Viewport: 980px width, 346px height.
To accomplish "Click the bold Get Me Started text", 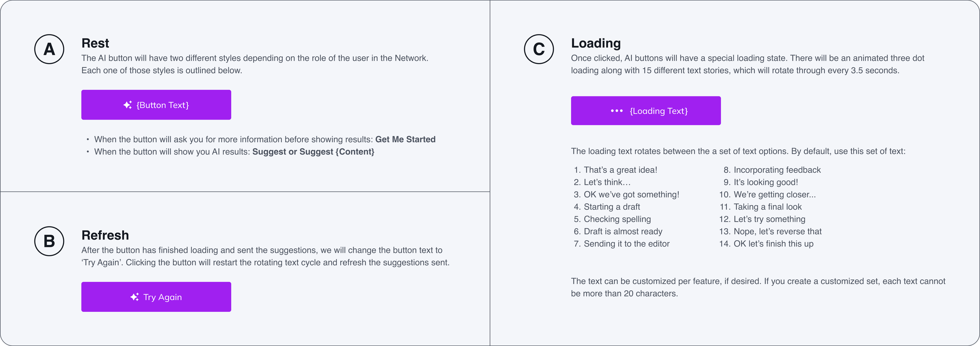I will click(405, 139).
